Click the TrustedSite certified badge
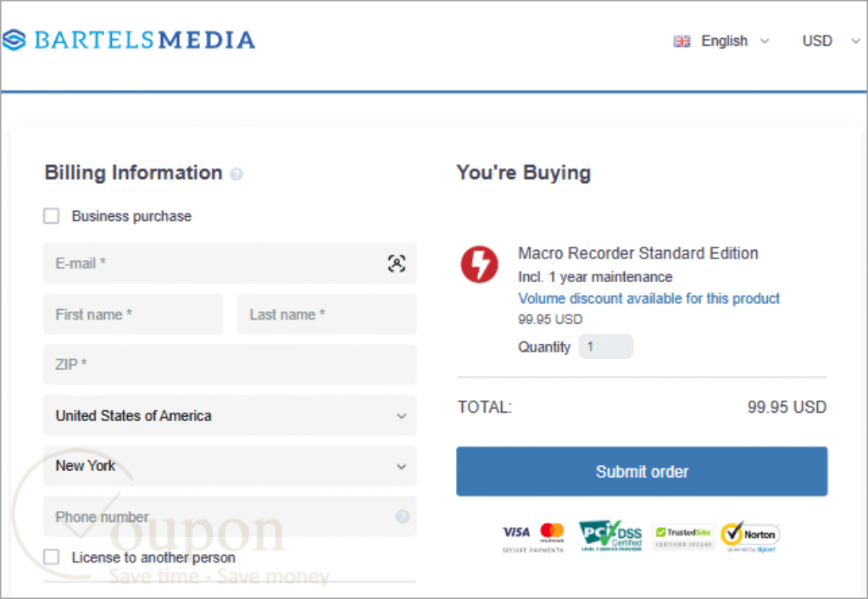The height and width of the screenshot is (599, 868). [683, 536]
